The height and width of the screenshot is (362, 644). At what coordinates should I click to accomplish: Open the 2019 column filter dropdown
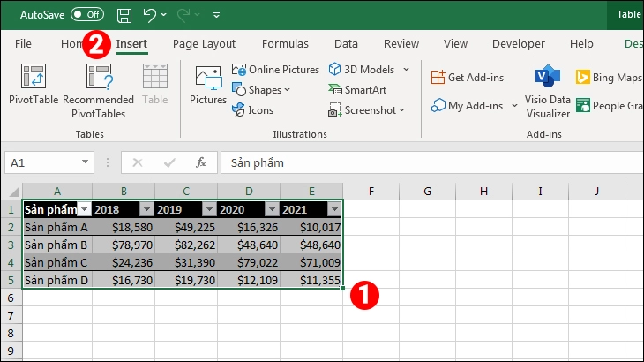tap(209, 209)
